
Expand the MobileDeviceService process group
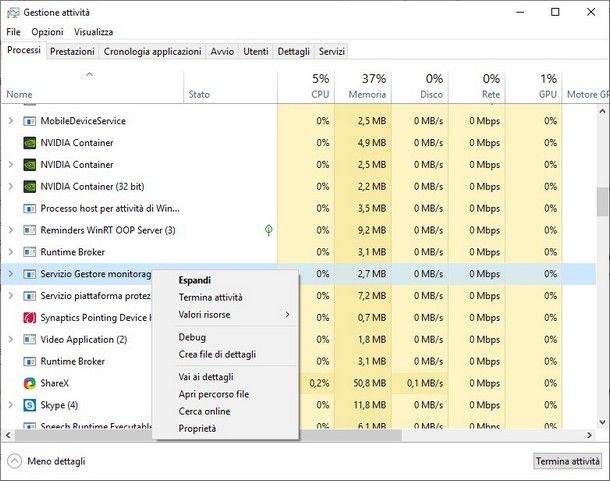11,121
